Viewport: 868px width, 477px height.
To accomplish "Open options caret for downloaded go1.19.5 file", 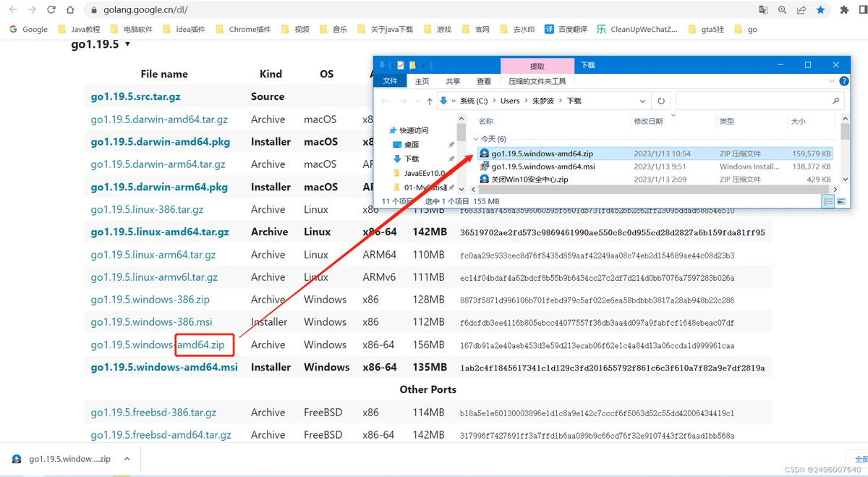I will pos(127,459).
